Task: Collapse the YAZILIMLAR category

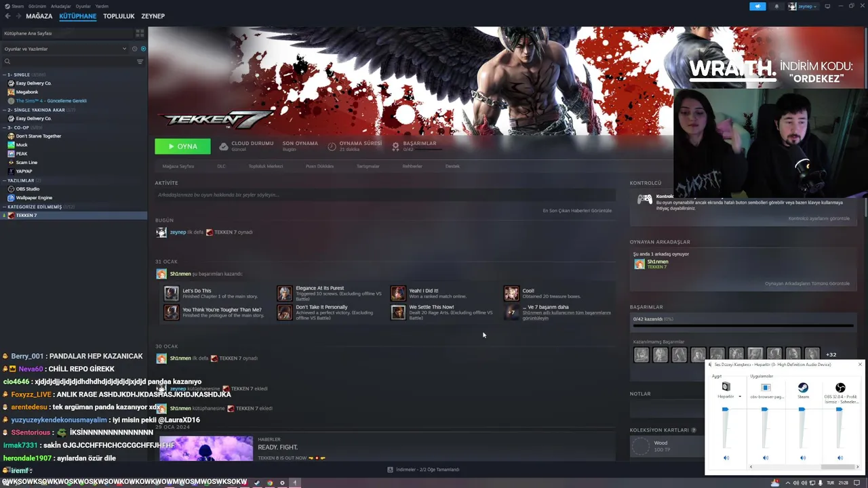Action: (4, 180)
